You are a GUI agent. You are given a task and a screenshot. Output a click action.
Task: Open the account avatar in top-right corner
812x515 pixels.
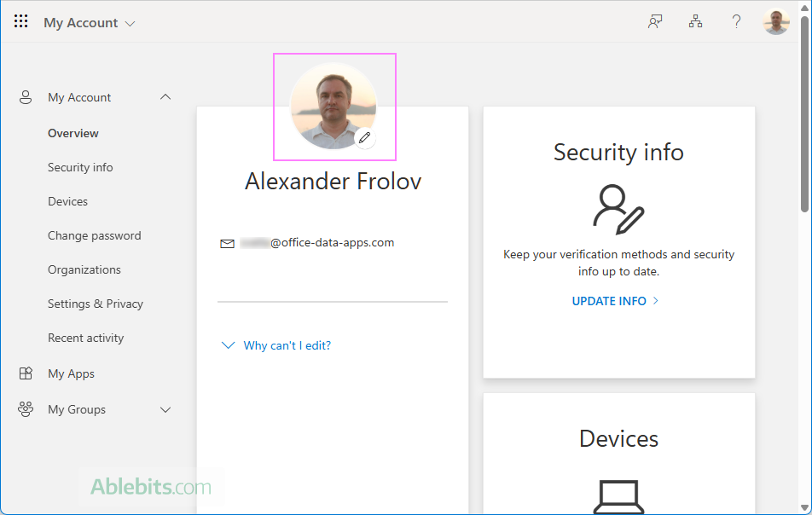(776, 22)
